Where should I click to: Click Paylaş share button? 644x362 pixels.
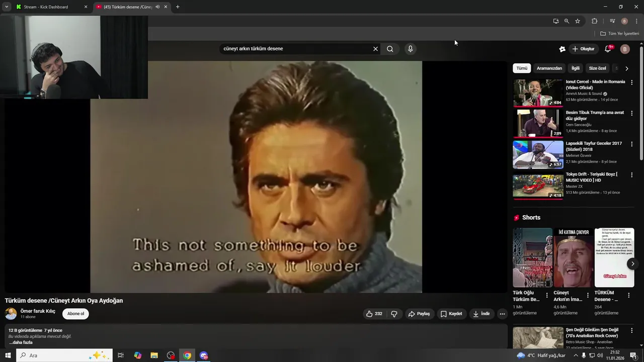tap(419, 314)
